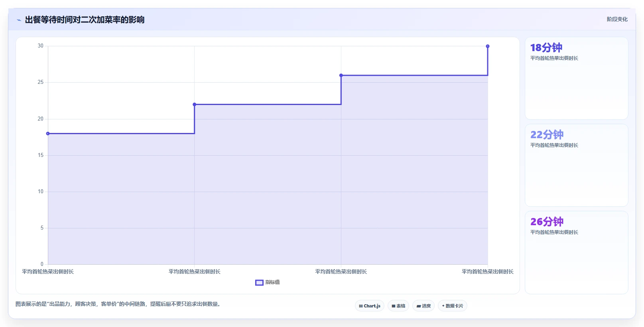This screenshot has width=644, height=327.
Task: Click the chart data point at value 26
Action: pos(341,75)
